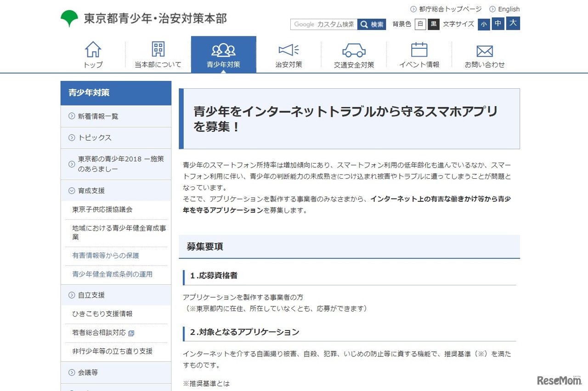Click the calendar icon イベント情報
Viewport: 588px width, 391px height.
[x=419, y=50]
